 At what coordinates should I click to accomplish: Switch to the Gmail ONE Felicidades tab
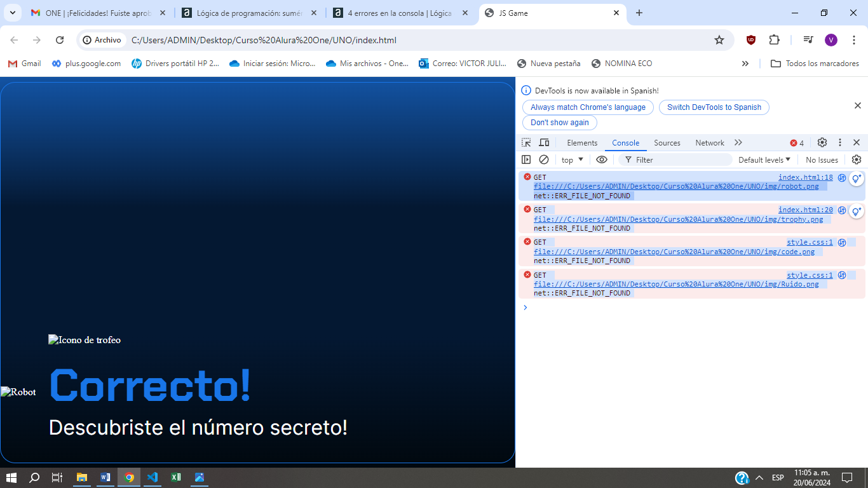tap(98, 13)
